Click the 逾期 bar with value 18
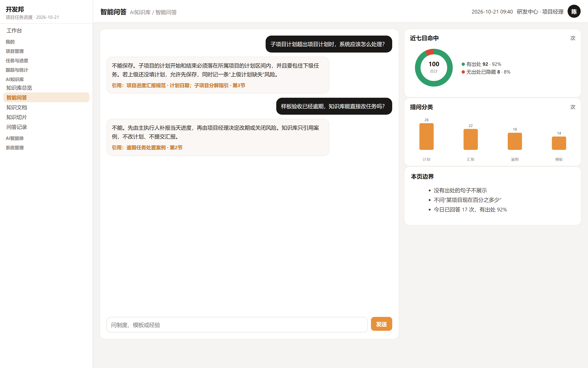588x368 pixels. pos(515,141)
